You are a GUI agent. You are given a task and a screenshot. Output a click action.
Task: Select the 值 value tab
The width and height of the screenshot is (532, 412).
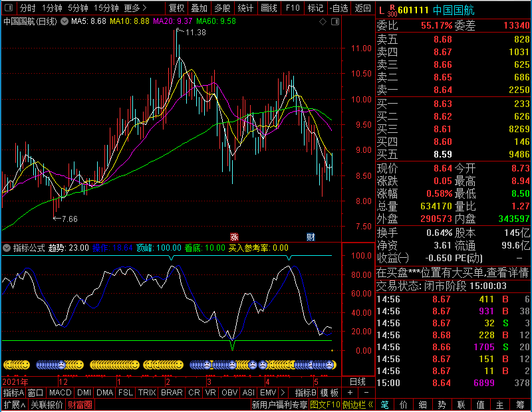480,405
